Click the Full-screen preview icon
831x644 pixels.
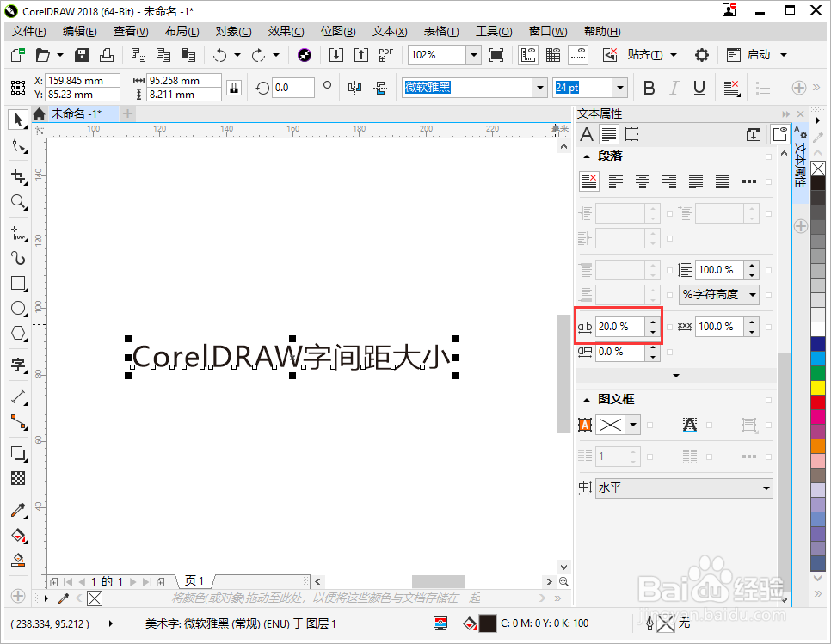click(x=496, y=54)
